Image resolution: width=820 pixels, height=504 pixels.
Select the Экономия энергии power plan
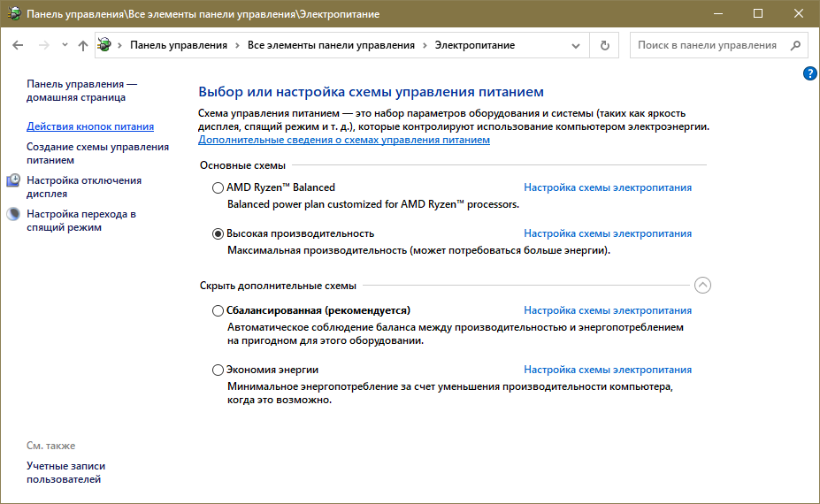point(218,370)
